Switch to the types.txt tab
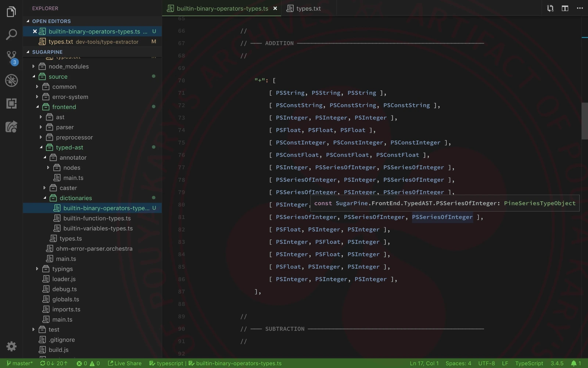This screenshot has width=588, height=368. 309,8
